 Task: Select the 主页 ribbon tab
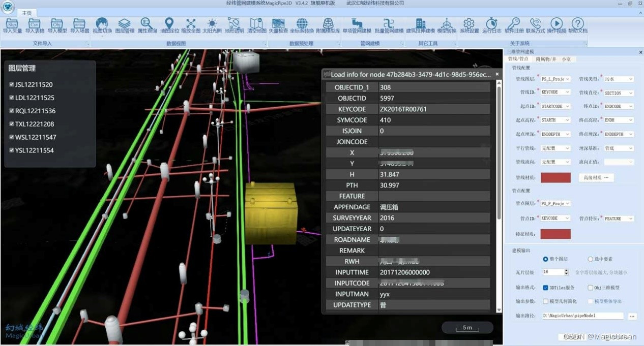tap(27, 13)
